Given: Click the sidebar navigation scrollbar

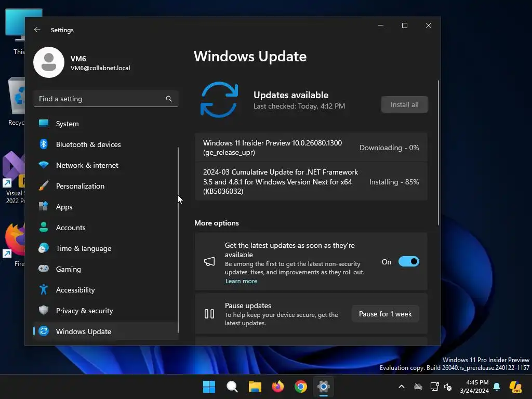Looking at the screenshot, I should tap(178, 240).
